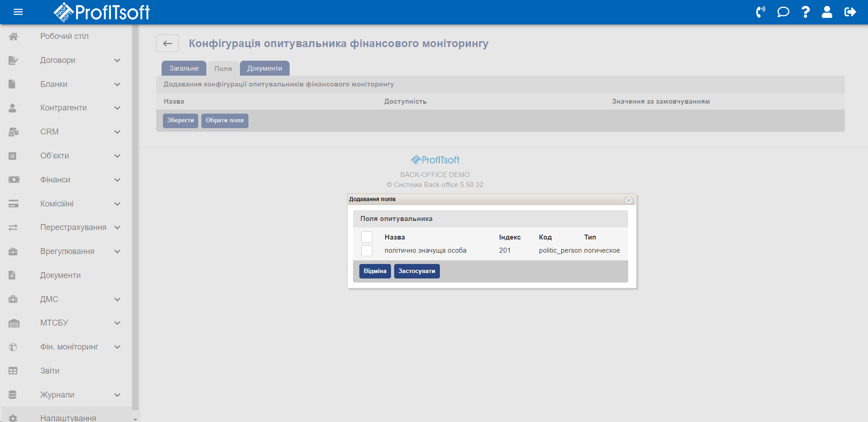This screenshot has width=868, height=422.
Task: Click the help question mark icon
Action: [806, 12]
